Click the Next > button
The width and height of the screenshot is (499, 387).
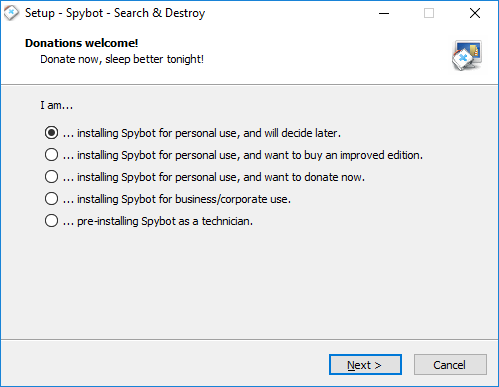[x=365, y=365]
